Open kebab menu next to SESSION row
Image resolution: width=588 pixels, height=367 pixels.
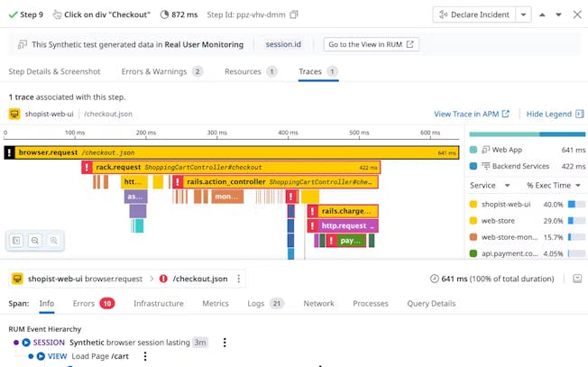click(225, 343)
